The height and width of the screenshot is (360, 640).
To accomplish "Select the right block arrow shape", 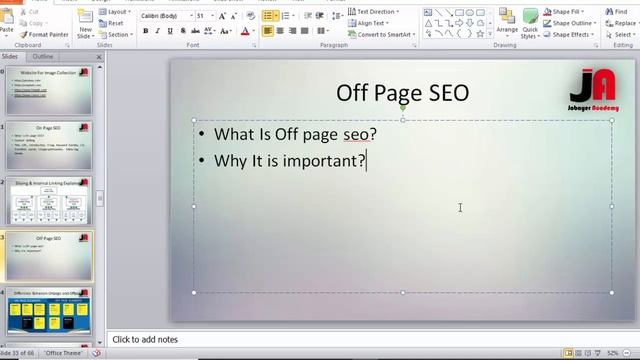I will (460, 23).
